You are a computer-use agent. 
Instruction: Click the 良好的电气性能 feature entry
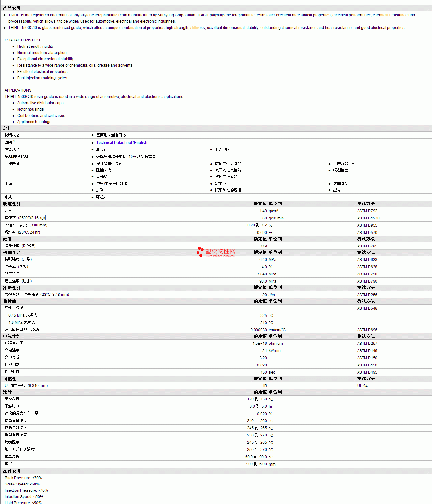coord(228,170)
